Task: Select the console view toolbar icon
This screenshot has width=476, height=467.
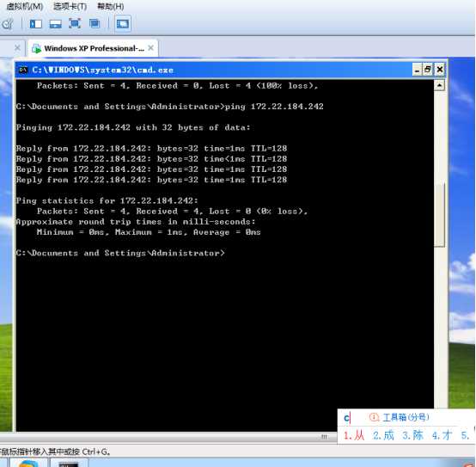Action: [x=123, y=23]
